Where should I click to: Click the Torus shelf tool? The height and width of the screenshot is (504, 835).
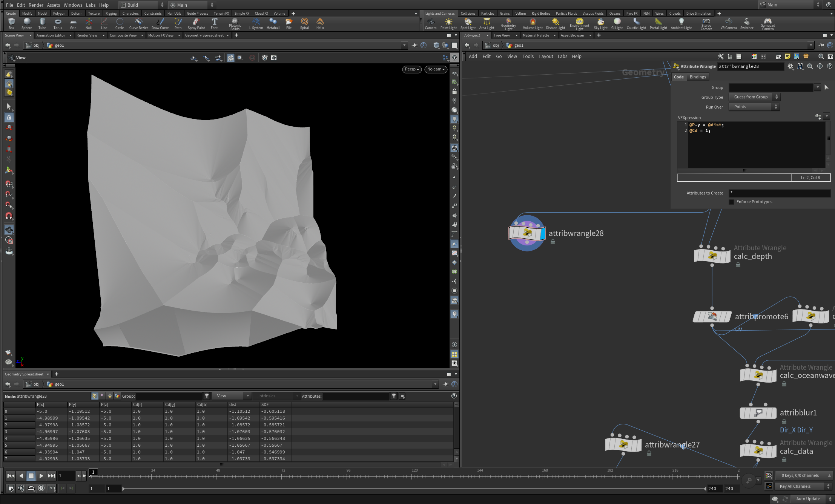[57, 23]
